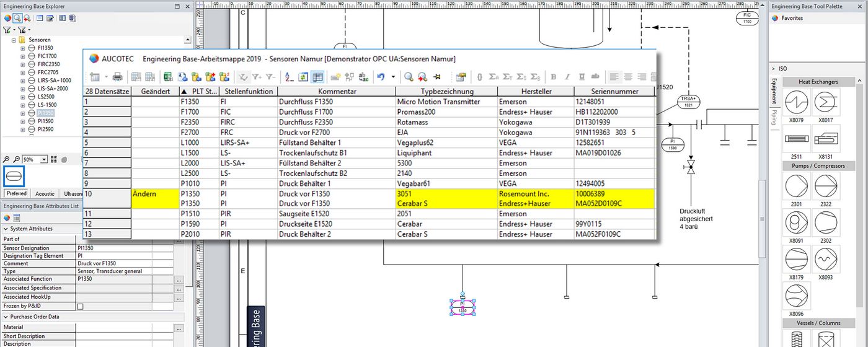Select symbol X8093 in tool palette

tap(825, 258)
